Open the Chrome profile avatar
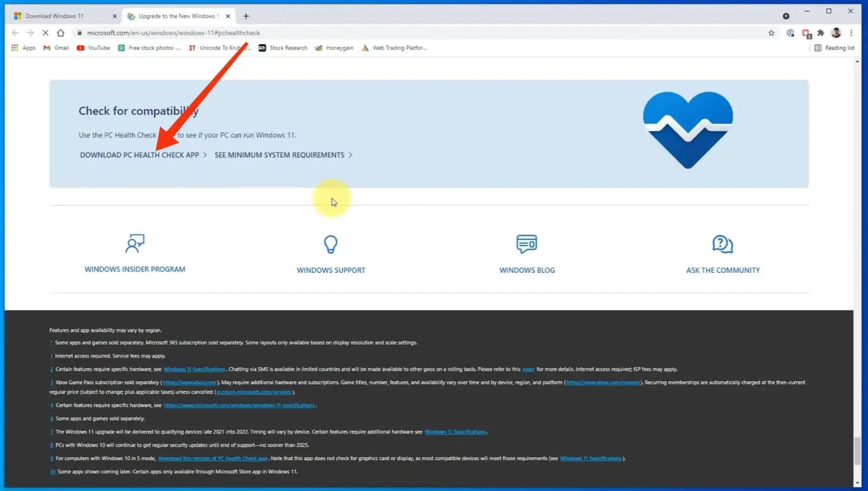 (x=836, y=33)
